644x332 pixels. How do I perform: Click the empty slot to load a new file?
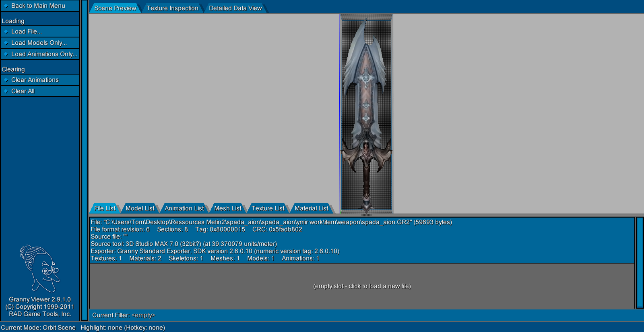point(362,286)
